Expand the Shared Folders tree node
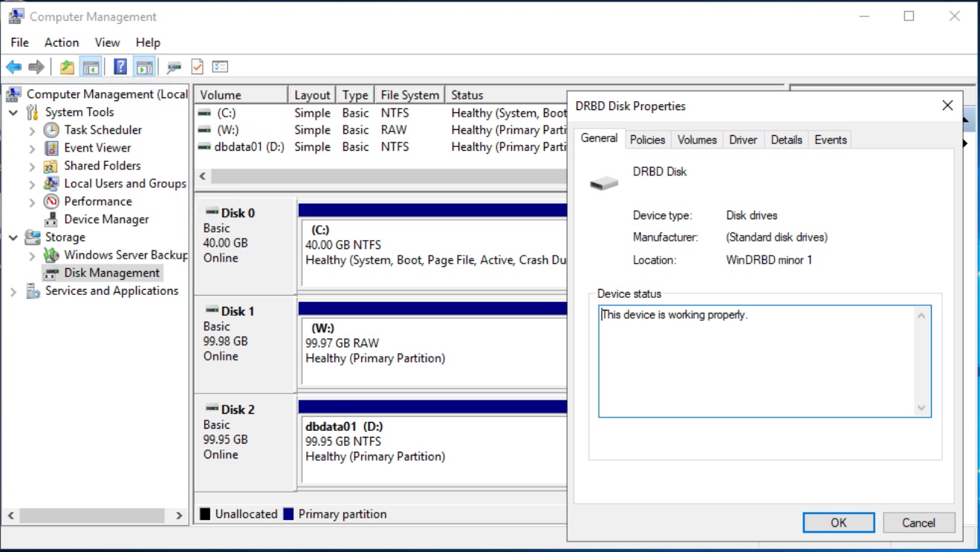This screenshot has width=980, height=552. (x=32, y=166)
